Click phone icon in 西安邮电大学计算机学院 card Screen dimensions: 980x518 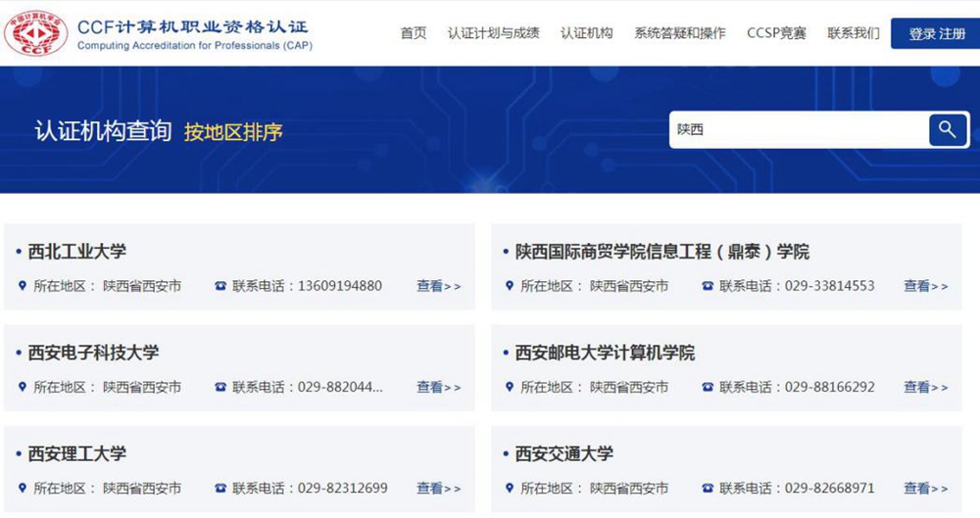(x=708, y=387)
